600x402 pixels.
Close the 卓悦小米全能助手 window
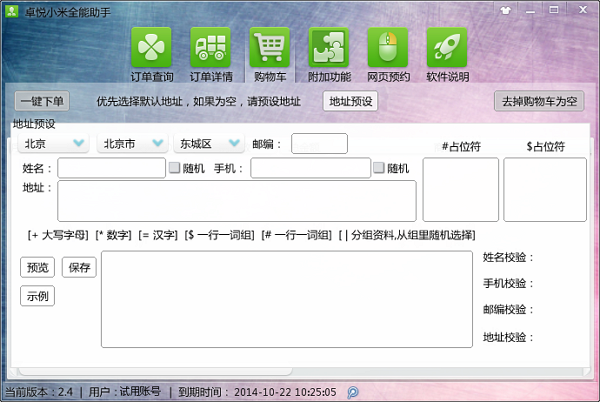(x=583, y=10)
